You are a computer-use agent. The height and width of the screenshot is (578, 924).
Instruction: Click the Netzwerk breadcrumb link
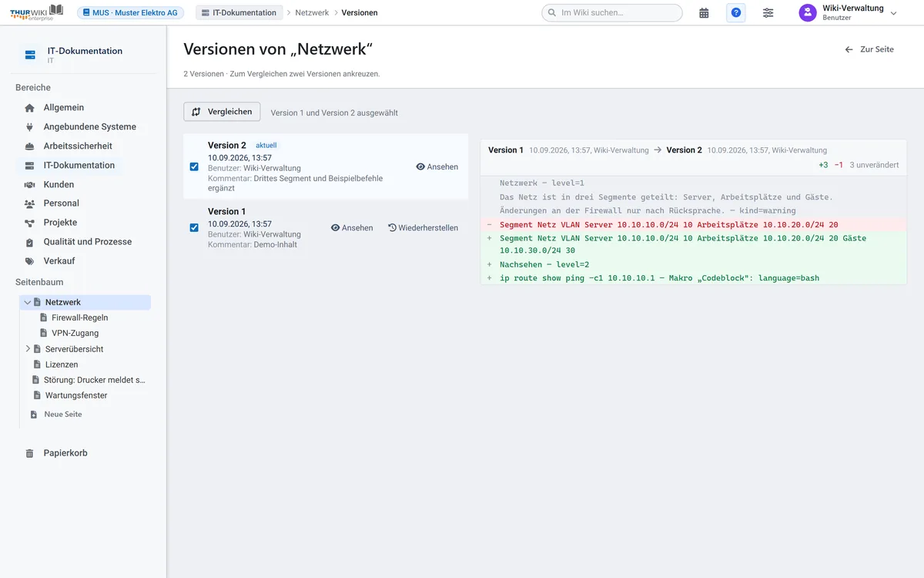point(312,13)
